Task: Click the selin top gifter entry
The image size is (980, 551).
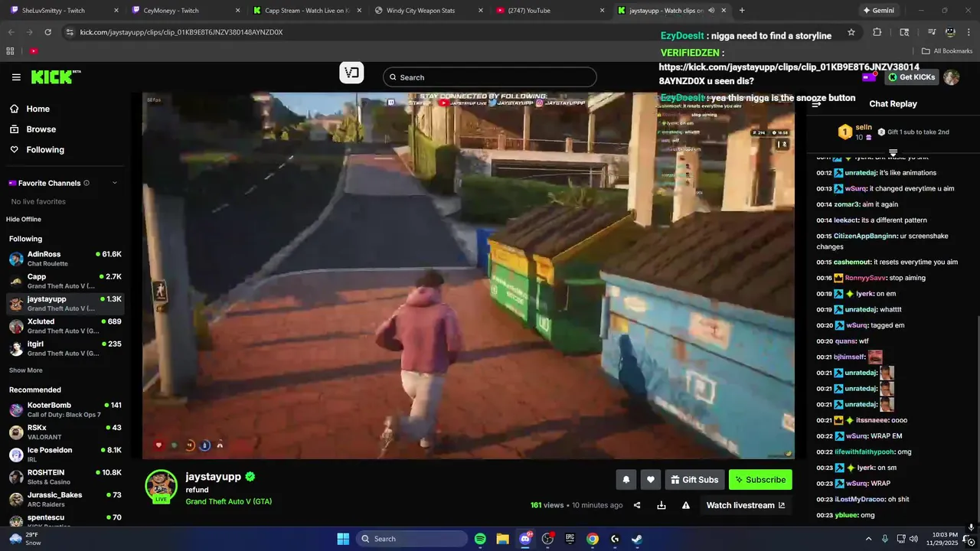Action: (855, 132)
